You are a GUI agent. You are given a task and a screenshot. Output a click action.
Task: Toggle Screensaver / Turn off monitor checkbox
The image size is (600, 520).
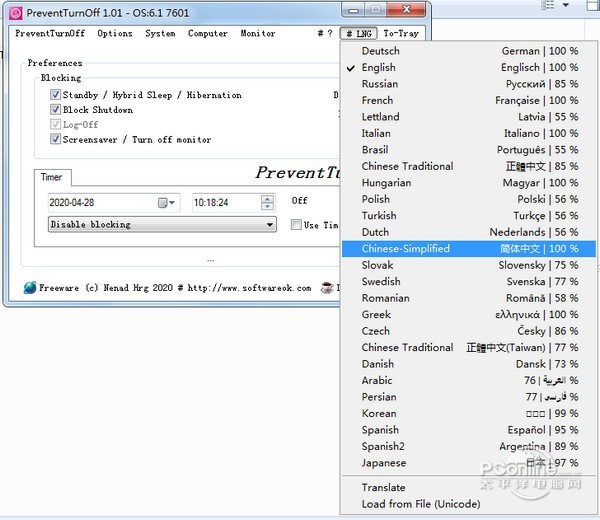click(55, 139)
